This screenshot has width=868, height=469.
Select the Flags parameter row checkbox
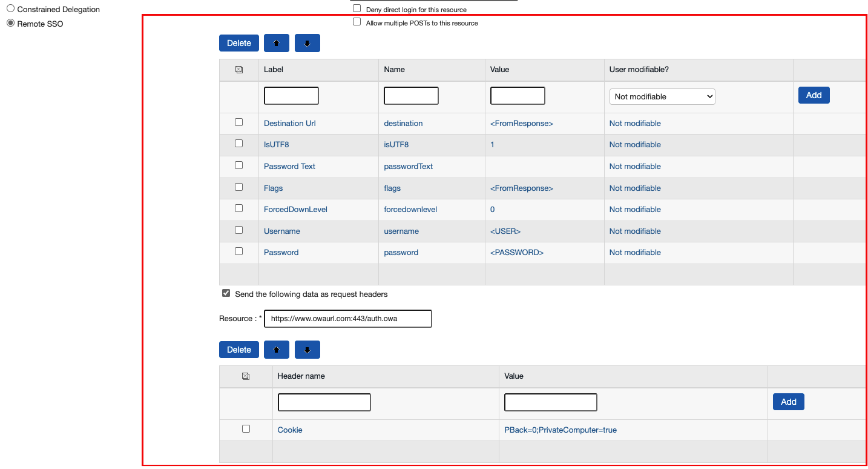coord(238,186)
